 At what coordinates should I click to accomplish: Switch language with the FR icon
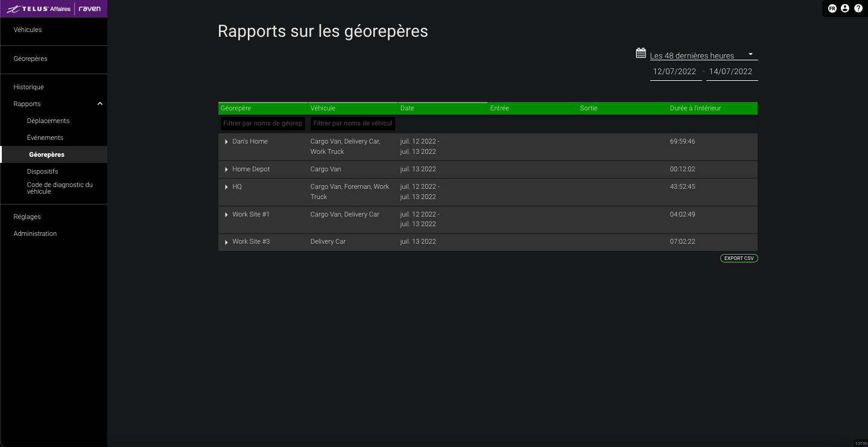(x=832, y=8)
